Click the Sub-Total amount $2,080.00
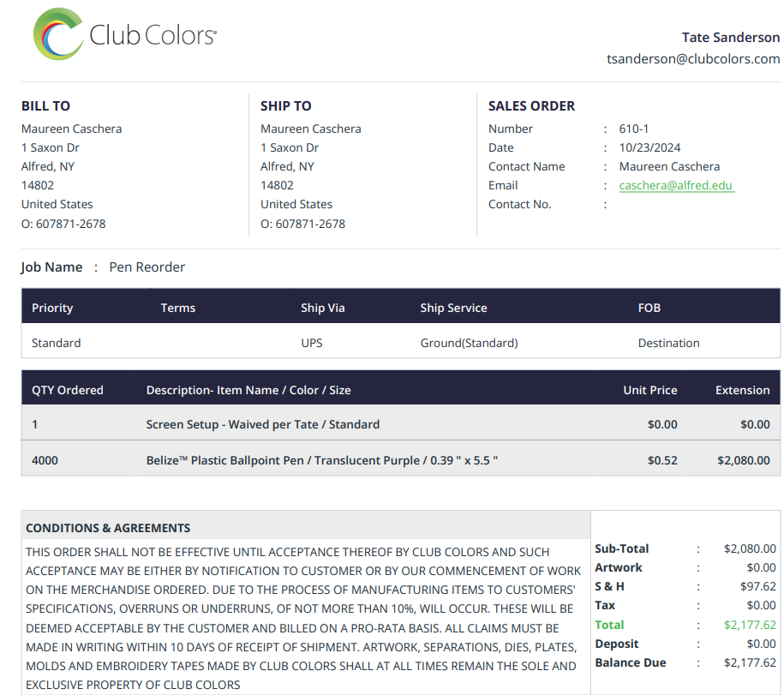 tap(750, 549)
